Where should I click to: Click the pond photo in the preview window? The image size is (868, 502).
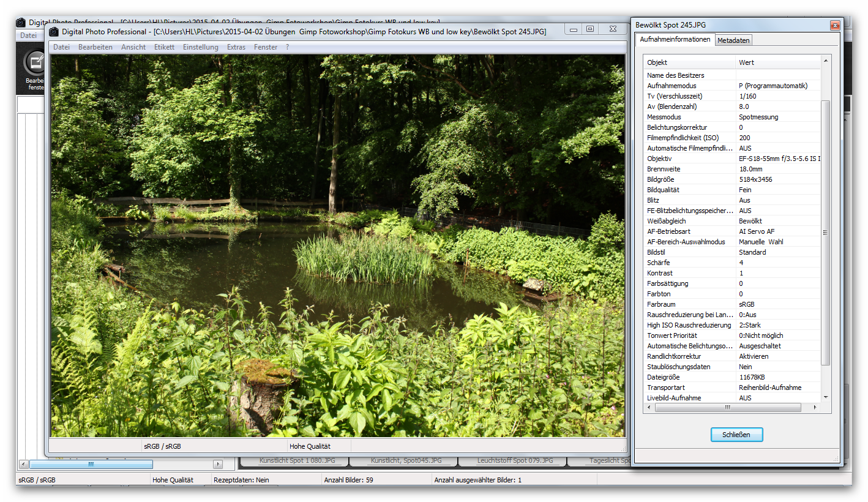pos(338,246)
